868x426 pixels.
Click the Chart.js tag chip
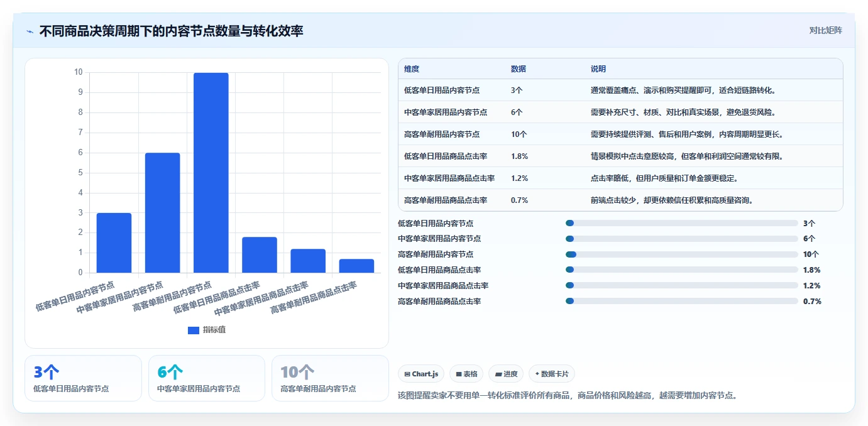(421, 374)
